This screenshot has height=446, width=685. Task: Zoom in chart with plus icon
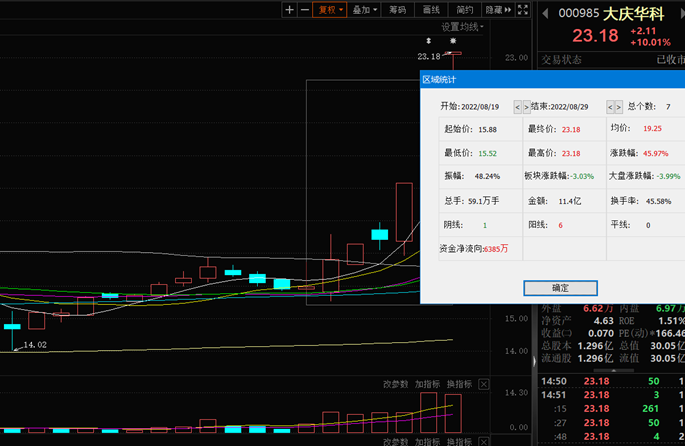click(x=289, y=10)
